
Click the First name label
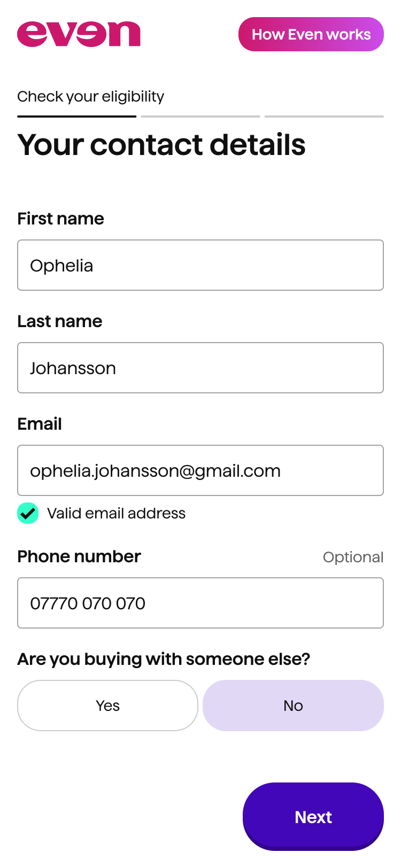point(60,219)
